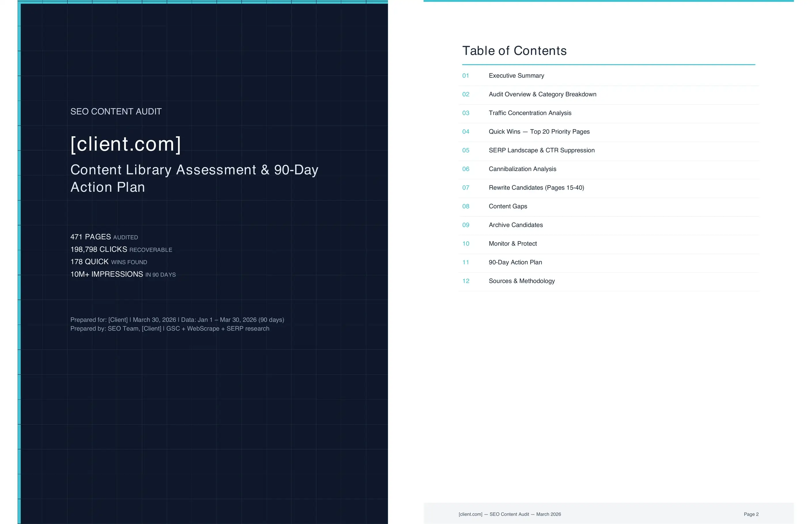
Task: Select the SEO CONTENT AUDIT label
Action: coord(116,112)
